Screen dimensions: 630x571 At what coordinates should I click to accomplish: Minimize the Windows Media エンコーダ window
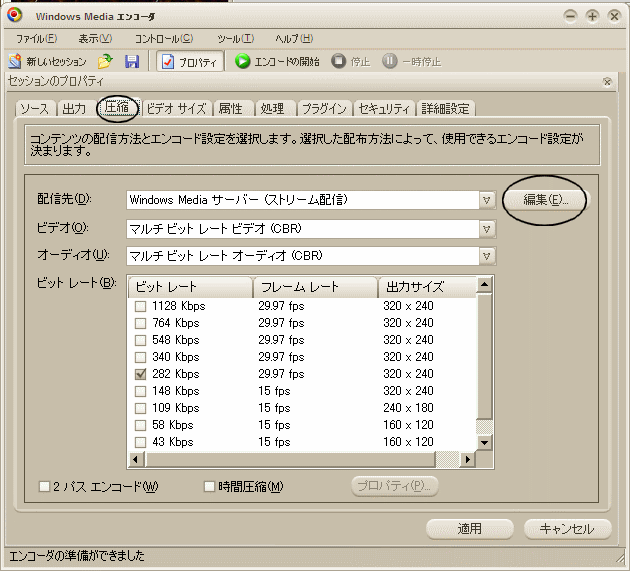pos(570,16)
